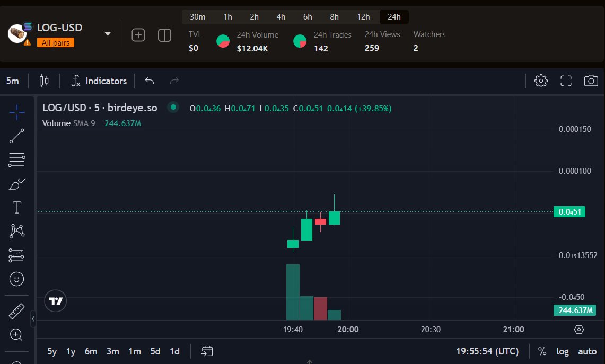Enable logarithmic scale with log toggle

(563, 351)
